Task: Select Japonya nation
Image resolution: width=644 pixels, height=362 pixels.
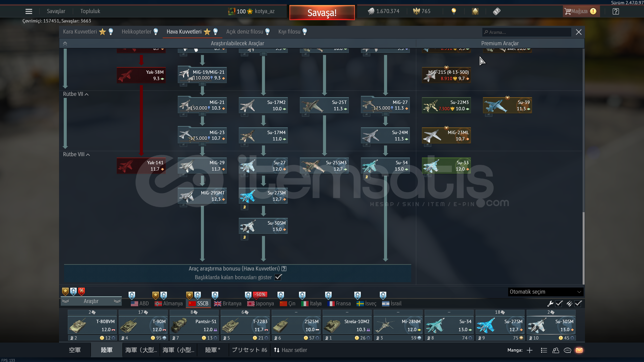Action: click(x=261, y=304)
